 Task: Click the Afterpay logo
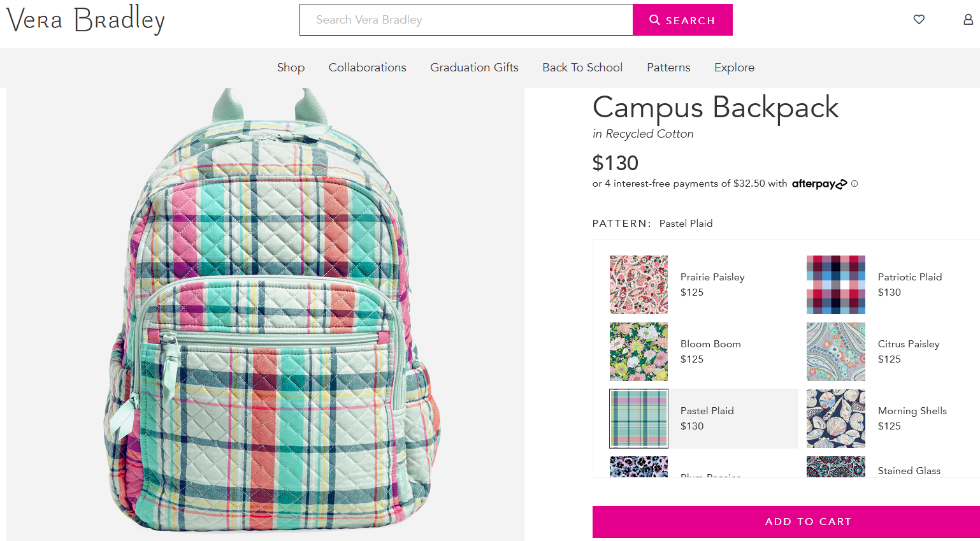click(819, 184)
